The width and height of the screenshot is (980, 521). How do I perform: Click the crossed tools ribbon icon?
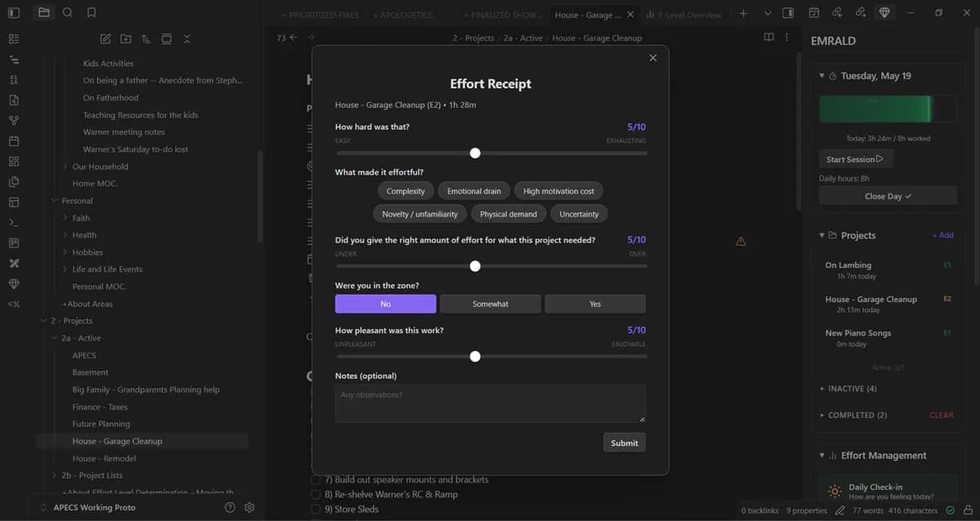tap(14, 263)
